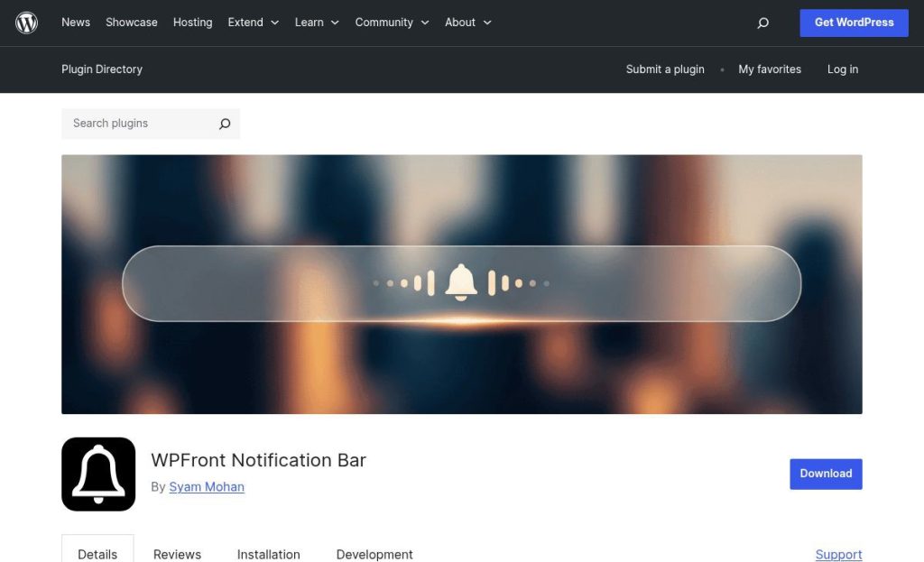
Task: Click the Get WordPress button
Action: [854, 23]
